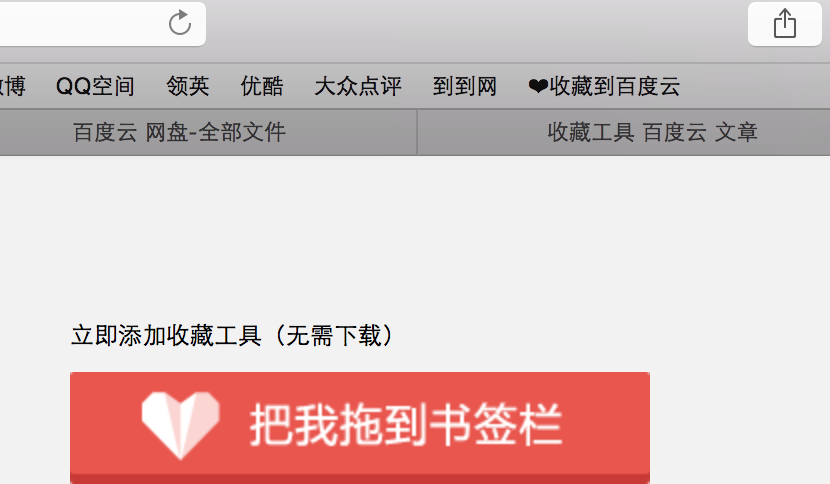The height and width of the screenshot is (484, 830).
Task: Open the partially visible 微博 bookmark
Action: [13, 86]
